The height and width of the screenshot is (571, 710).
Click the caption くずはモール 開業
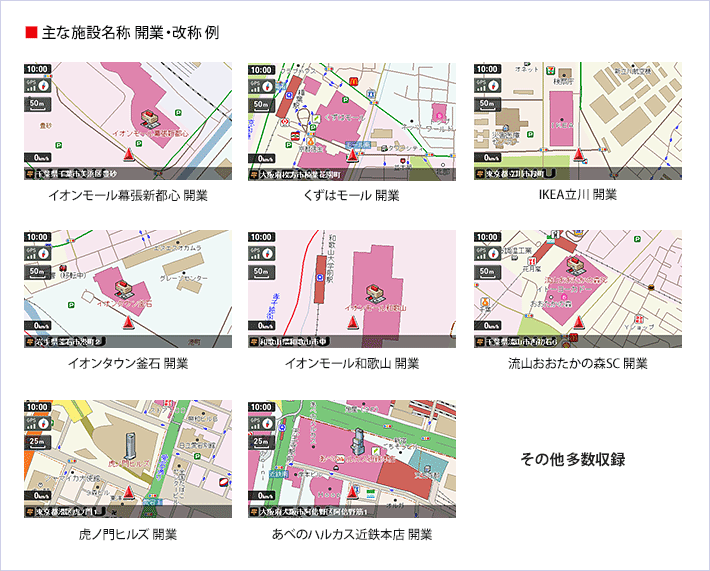tap(351, 196)
